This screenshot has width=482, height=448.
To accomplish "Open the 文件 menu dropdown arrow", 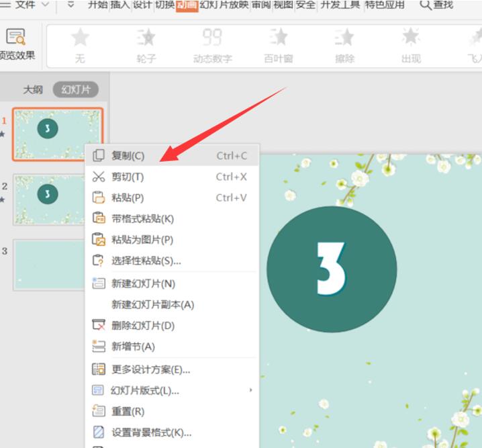I will (45, 4).
